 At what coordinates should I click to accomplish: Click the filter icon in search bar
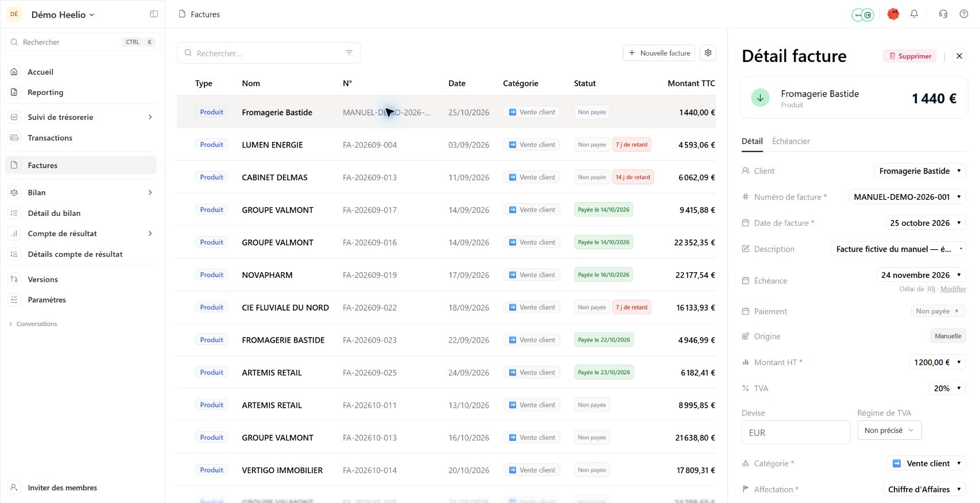point(349,53)
